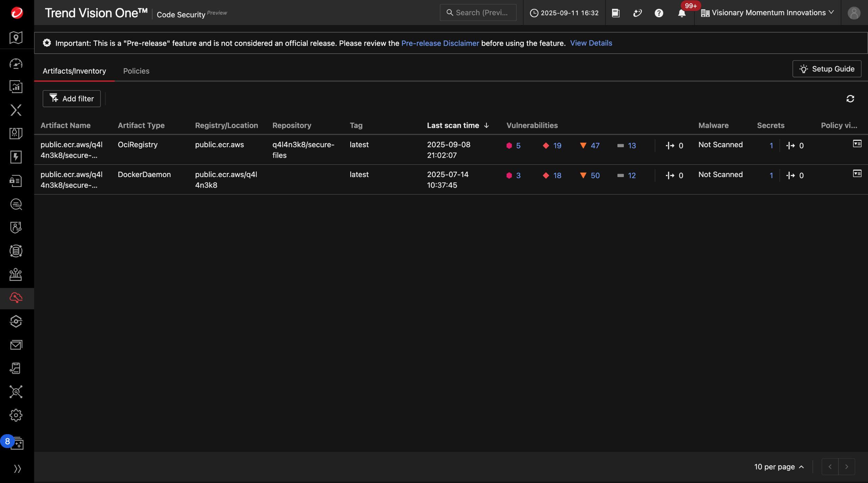Viewport: 868px width, 483px height.
Task: Open the policy violation details icon in first row
Action: tap(857, 144)
